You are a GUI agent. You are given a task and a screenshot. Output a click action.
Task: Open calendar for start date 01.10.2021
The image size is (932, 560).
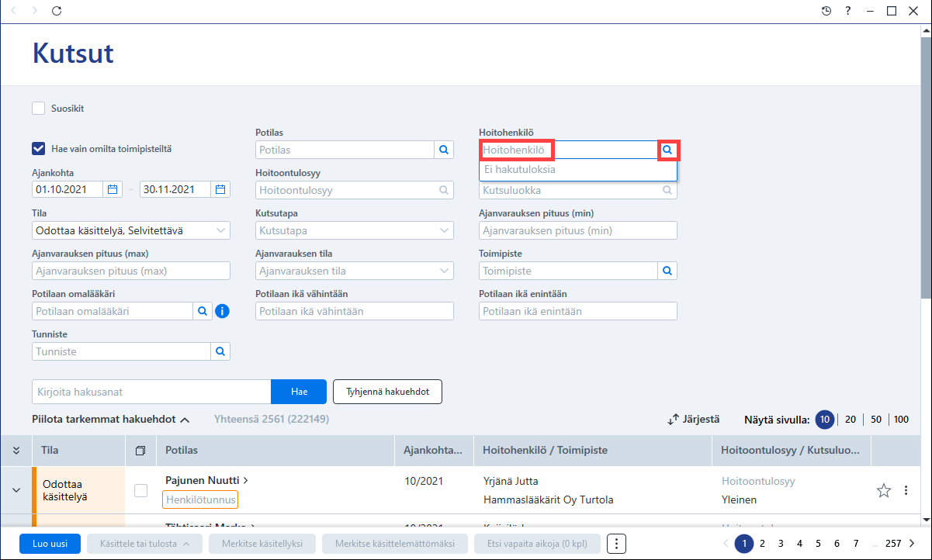point(113,189)
